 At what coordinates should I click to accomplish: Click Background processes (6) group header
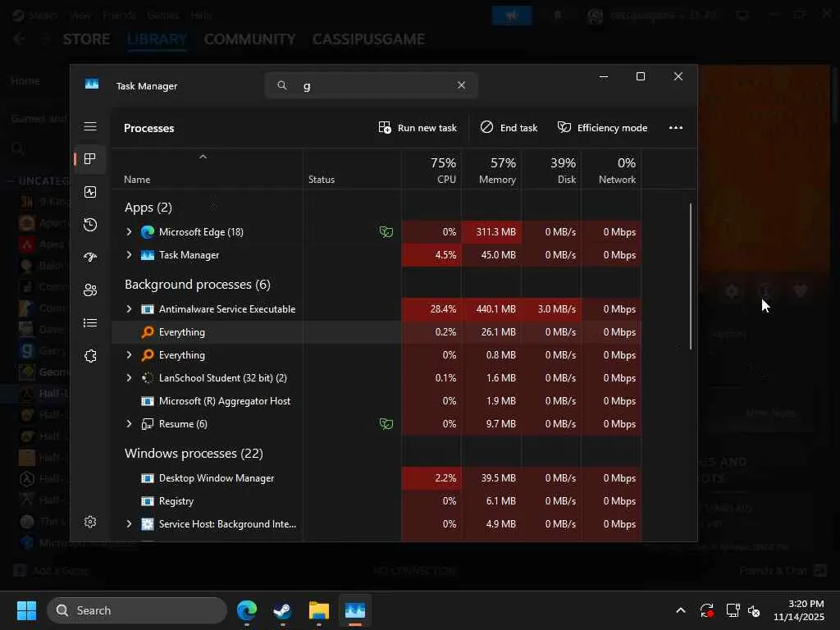[197, 285]
